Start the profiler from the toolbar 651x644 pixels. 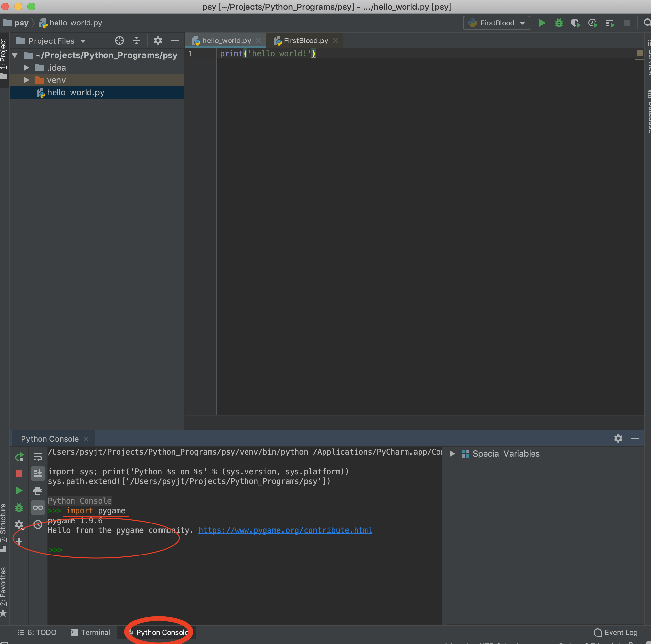tap(593, 23)
